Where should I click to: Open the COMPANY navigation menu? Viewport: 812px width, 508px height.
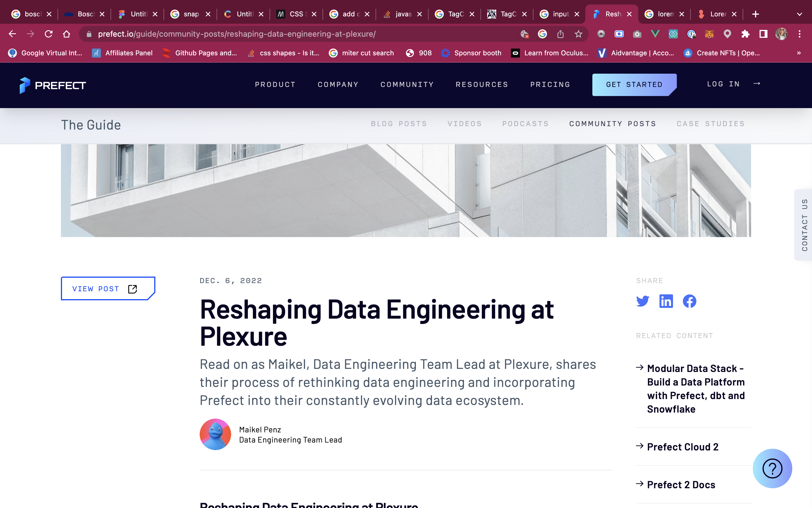click(338, 84)
